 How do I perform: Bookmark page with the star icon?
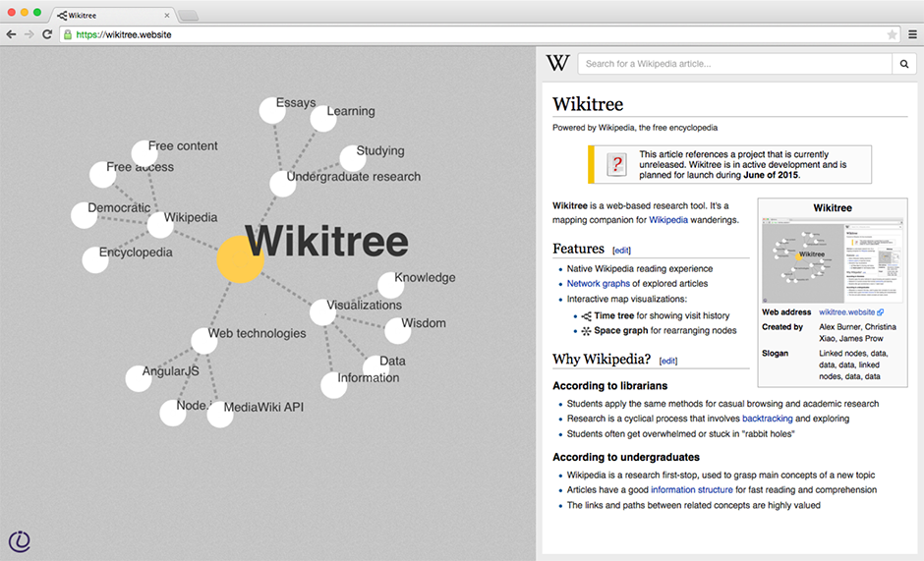[x=893, y=34]
